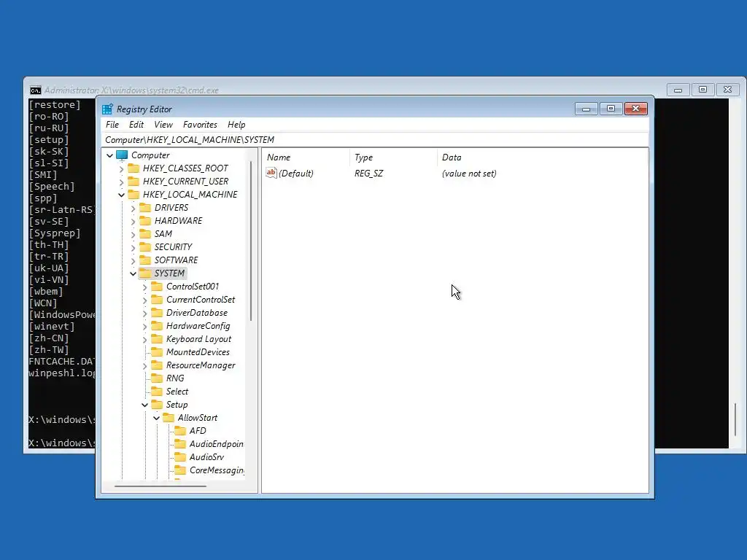Click the '(value not set)' data cell
The width and height of the screenshot is (747, 560).
pyautogui.click(x=469, y=174)
